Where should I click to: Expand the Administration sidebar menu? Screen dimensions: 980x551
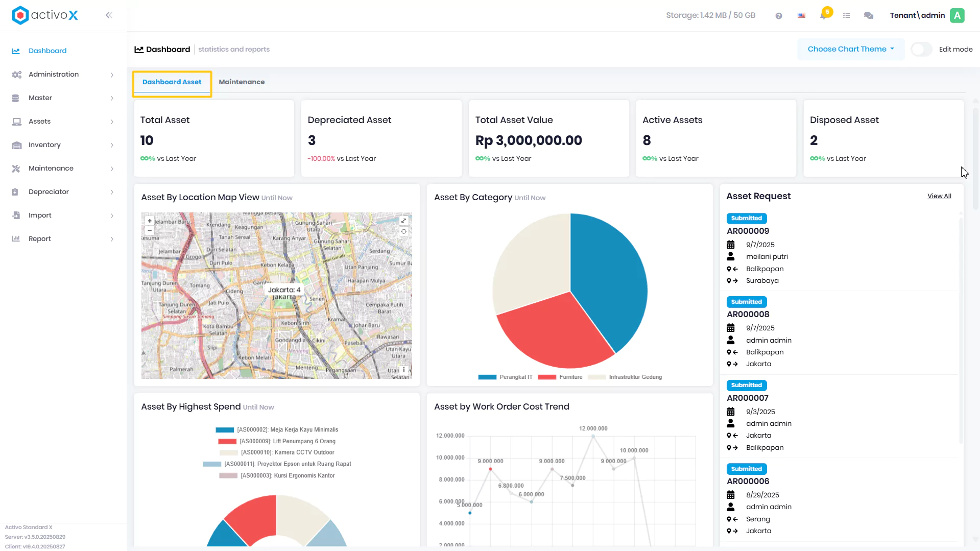pos(62,75)
